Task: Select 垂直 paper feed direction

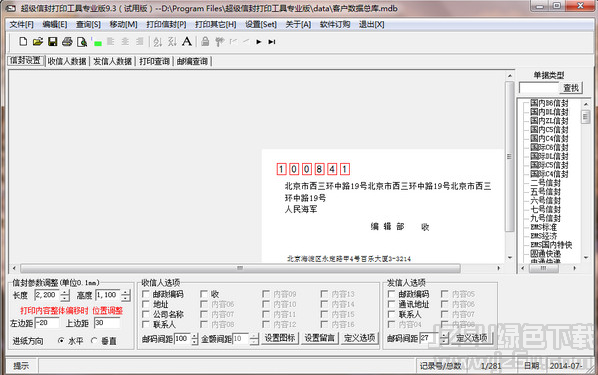Action: (x=94, y=341)
